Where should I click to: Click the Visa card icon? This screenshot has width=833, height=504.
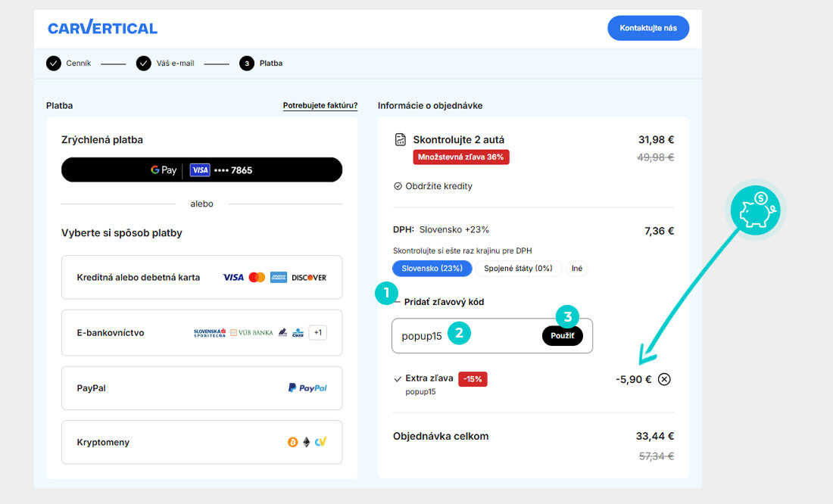point(233,277)
